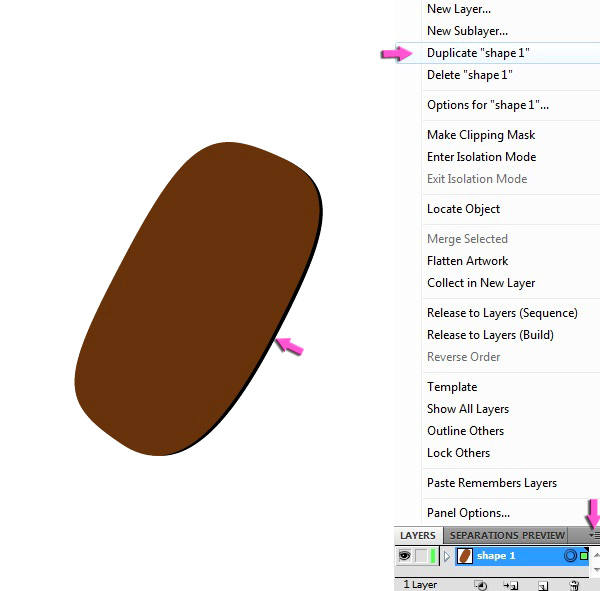Image resolution: width=600 pixels, height=591 pixels.
Task: Switch to the Separations Preview tab
Action: coord(507,535)
